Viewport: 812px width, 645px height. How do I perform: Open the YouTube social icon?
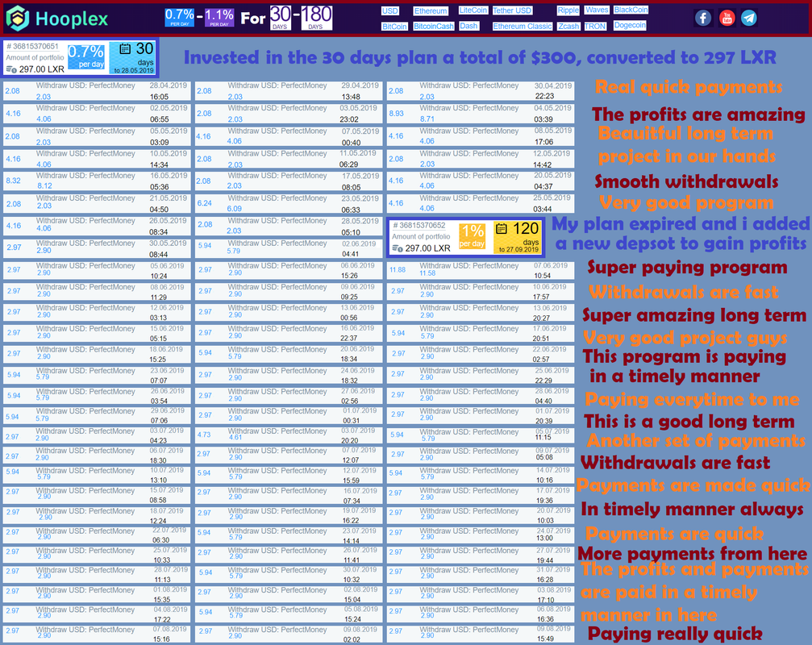(x=727, y=18)
